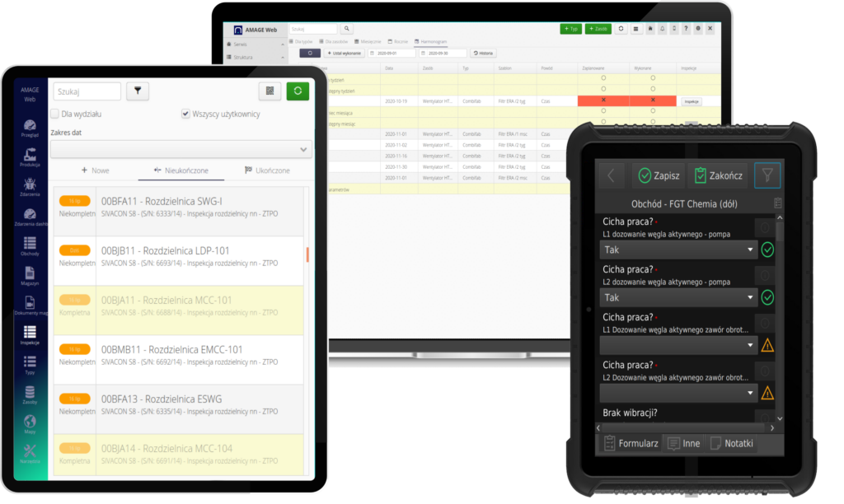Select the 'Notatki' tab on rugged tablet
Image resolution: width=844 pixels, height=504 pixels.
pyautogui.click(x=730, y=443)
